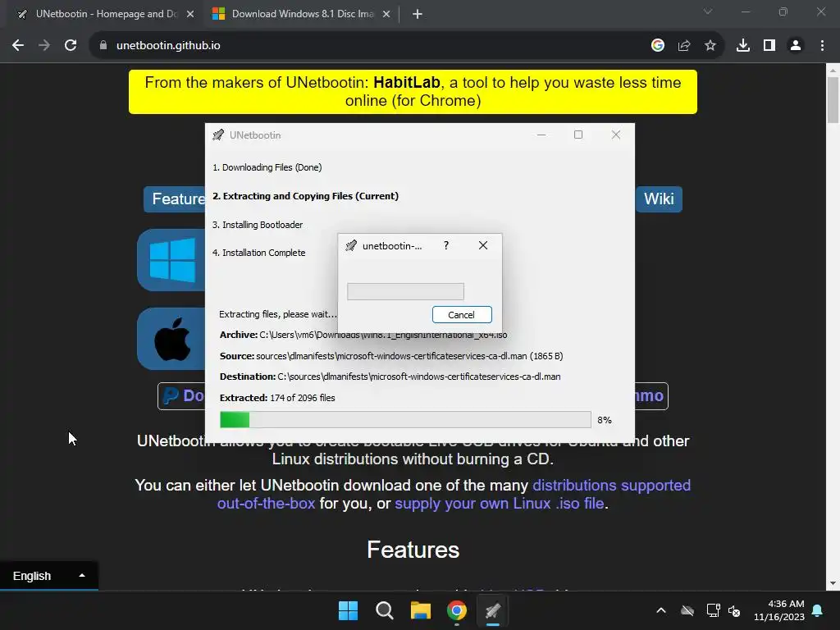Click the UNetbootin window title icon

point(218,135)
